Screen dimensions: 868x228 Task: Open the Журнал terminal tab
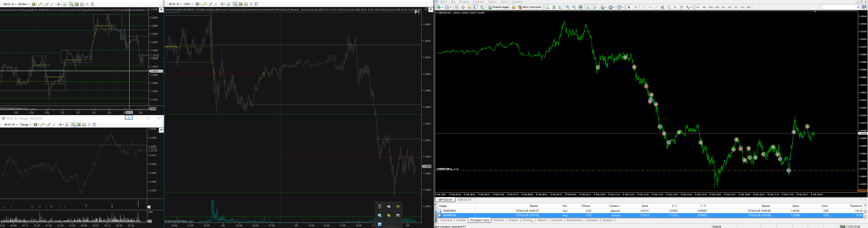click(x=608, y=220)
